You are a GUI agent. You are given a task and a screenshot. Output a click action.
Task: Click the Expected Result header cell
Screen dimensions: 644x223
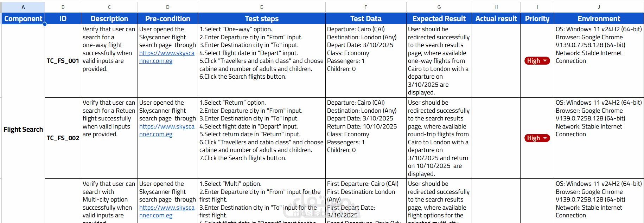[x=439, y=19]
